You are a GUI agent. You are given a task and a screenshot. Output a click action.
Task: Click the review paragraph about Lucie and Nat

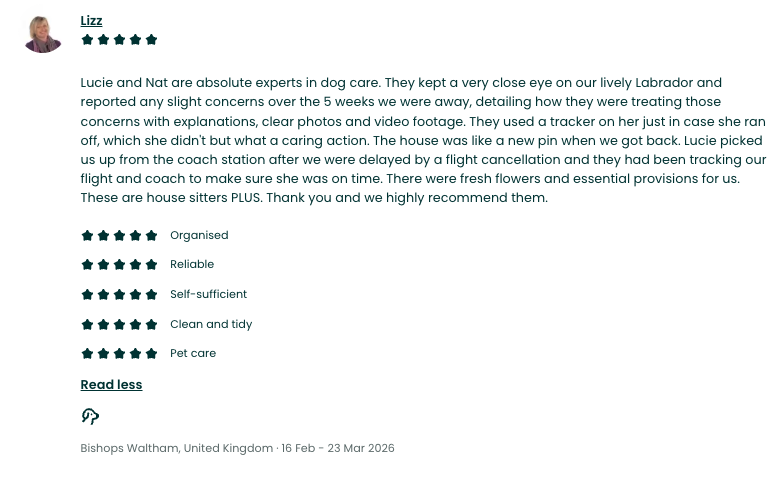point(423,140)
